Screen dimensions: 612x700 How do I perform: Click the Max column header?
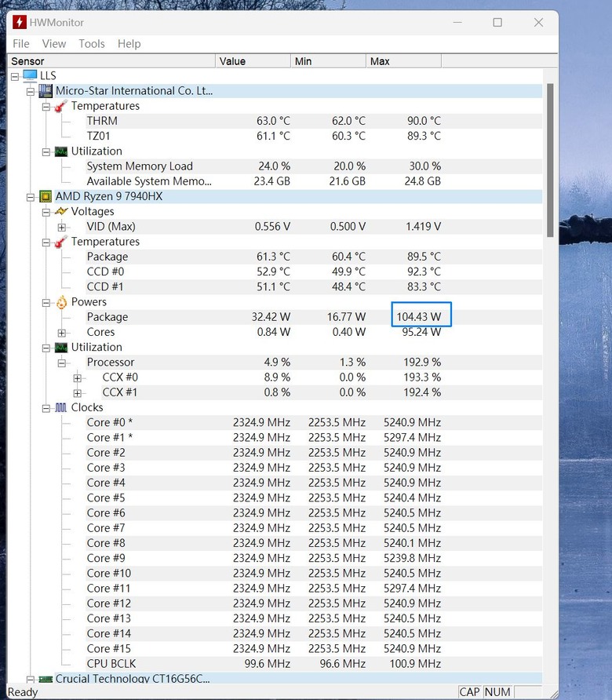(403, 61)
